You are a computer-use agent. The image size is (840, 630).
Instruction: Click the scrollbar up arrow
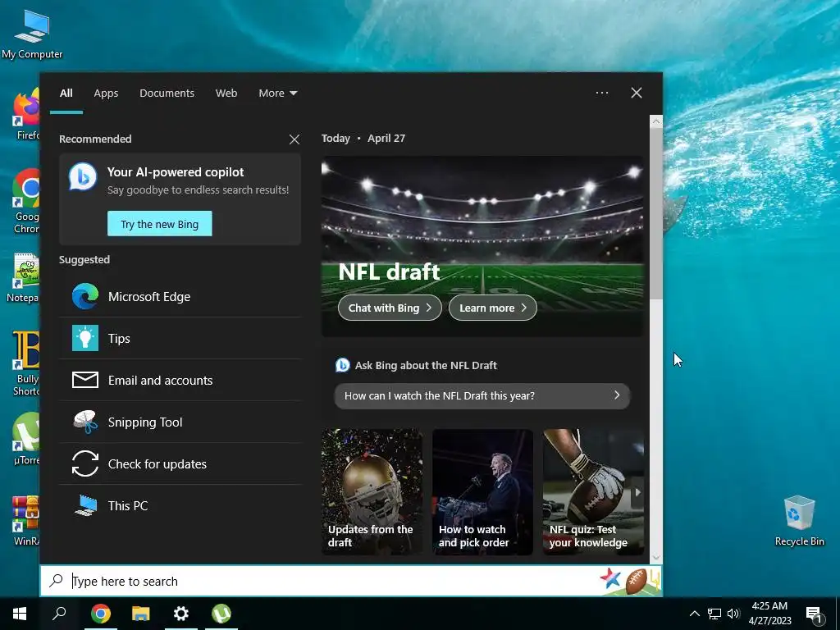click(x=656, y=121)
